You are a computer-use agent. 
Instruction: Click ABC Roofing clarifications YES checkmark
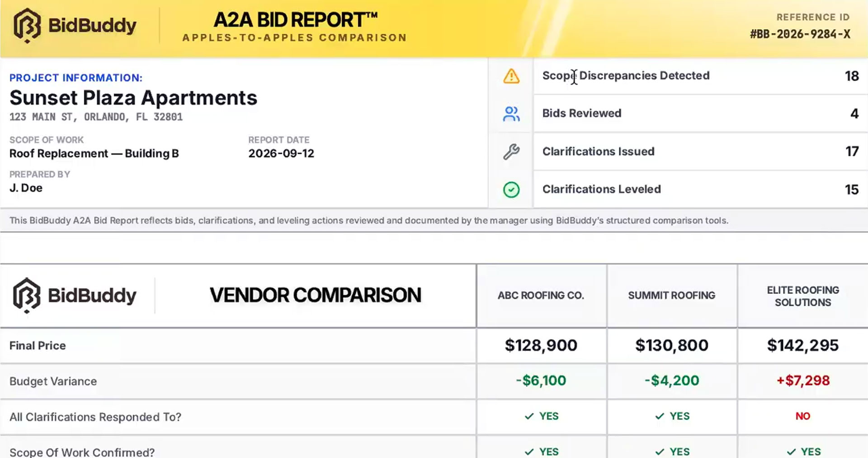[529, 416]
